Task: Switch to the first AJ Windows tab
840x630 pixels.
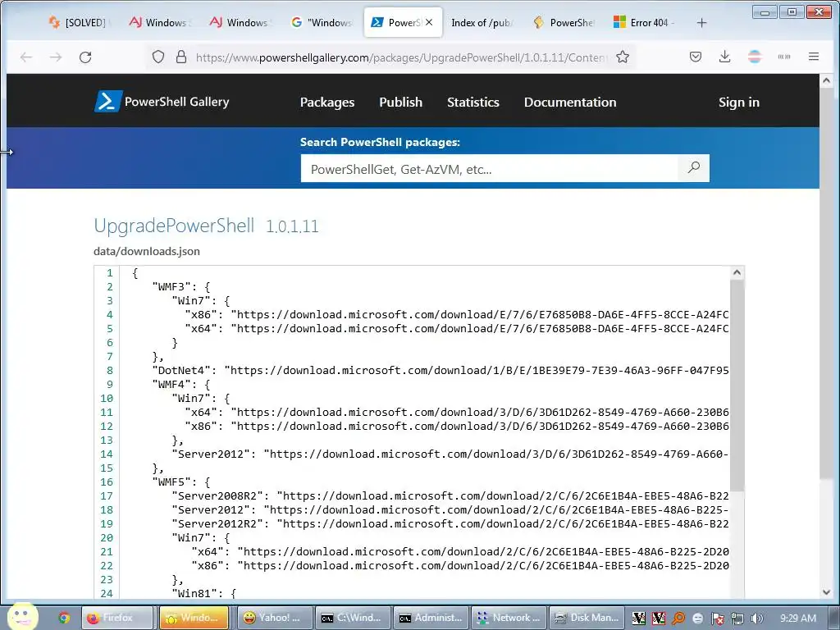Action: coord(159,22)
